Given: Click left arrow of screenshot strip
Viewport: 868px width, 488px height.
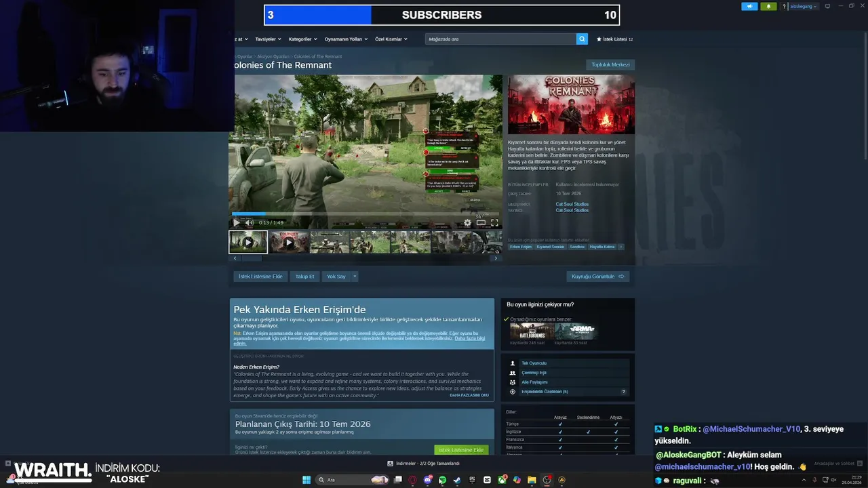Looking at the screenshot, I should 235,258.
